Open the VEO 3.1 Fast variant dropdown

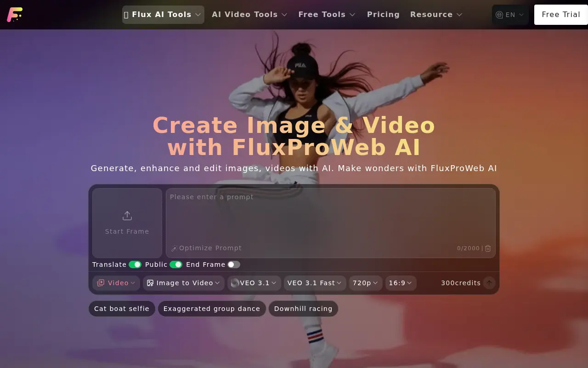[315, 283]
